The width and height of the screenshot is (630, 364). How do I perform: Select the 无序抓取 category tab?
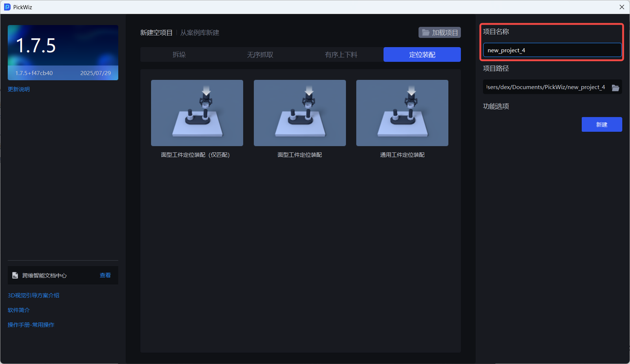point(260,55)
